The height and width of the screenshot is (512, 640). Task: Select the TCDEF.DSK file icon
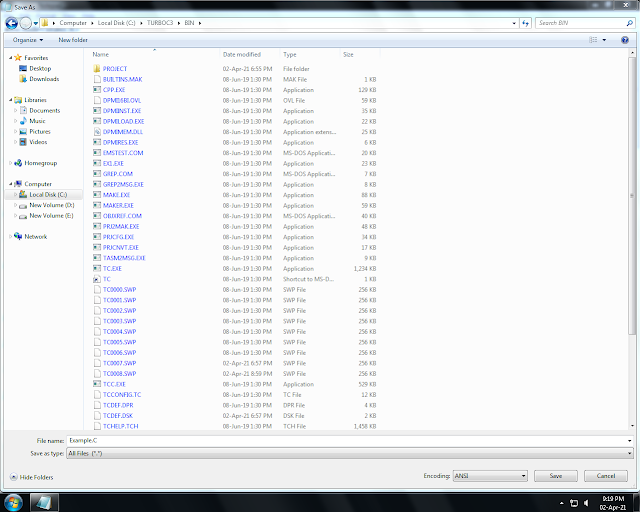(97, 416)
